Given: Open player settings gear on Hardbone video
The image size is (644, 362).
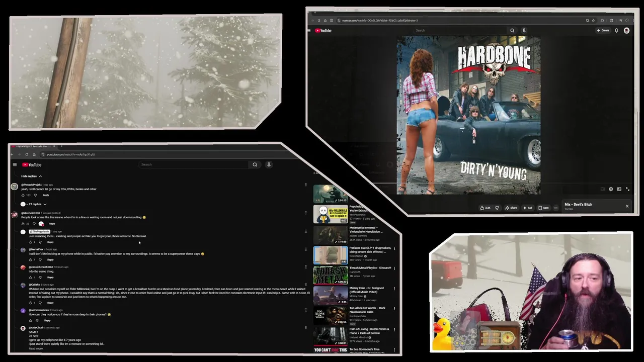Looking at the screenshot, I should 611,189.
